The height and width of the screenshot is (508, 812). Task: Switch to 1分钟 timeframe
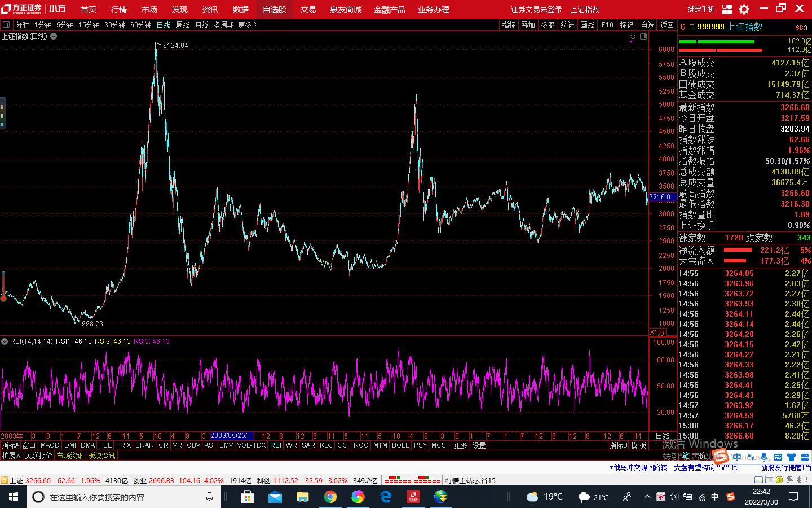click(43, 25)
